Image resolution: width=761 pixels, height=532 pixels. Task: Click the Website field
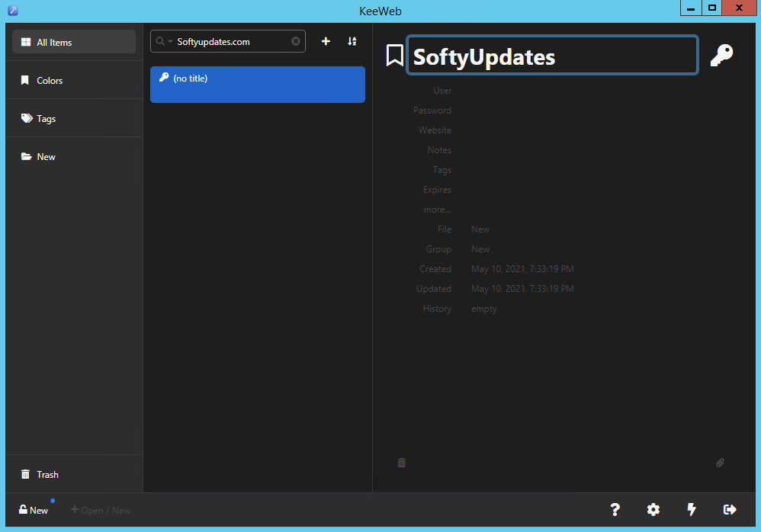435,130
